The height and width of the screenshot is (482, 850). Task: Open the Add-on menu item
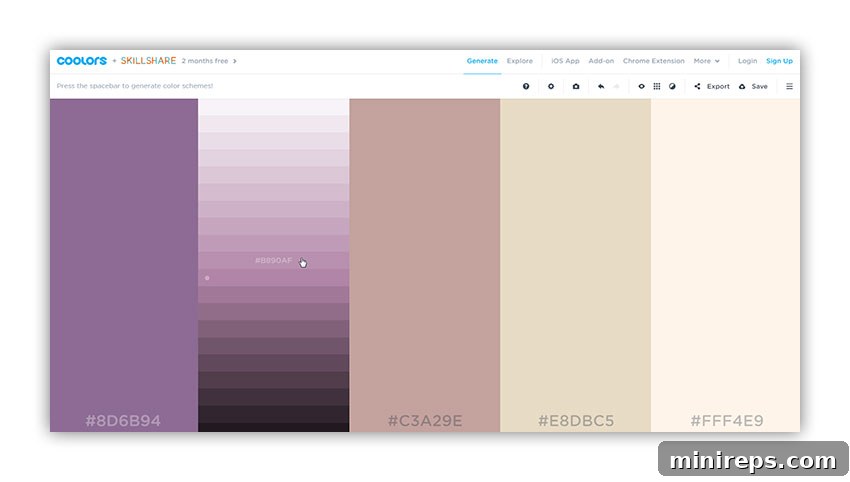[x=601, y=61]
